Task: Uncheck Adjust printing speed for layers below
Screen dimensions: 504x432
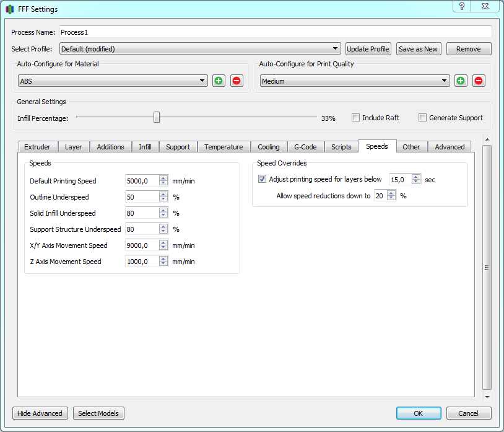Action: 263,179
